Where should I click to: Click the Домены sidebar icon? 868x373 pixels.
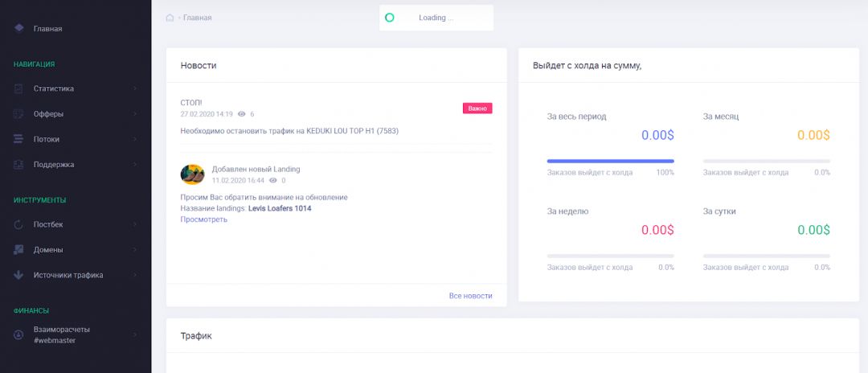pos(18,249)
